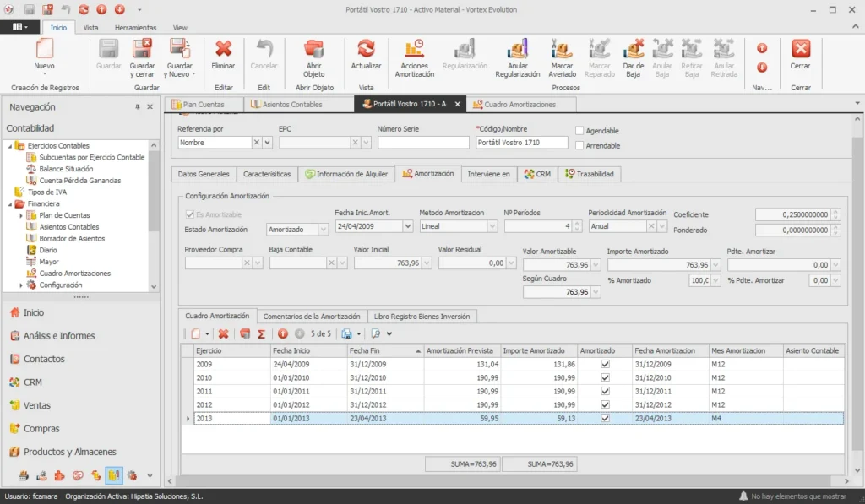Click quick access refresh icon in title bar
Image resolution: width=865 pixels, height=504 pixels.
tap(84, 9)
